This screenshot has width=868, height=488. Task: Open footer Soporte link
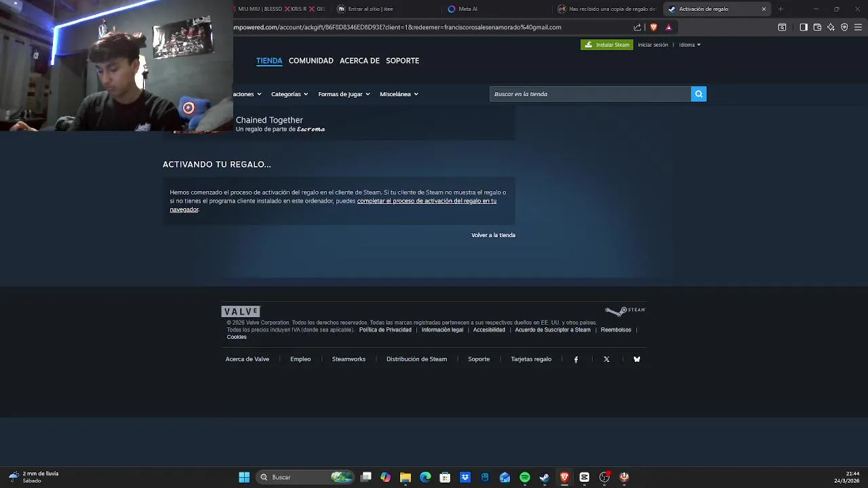pyautogui.click(x=479, y=359)
